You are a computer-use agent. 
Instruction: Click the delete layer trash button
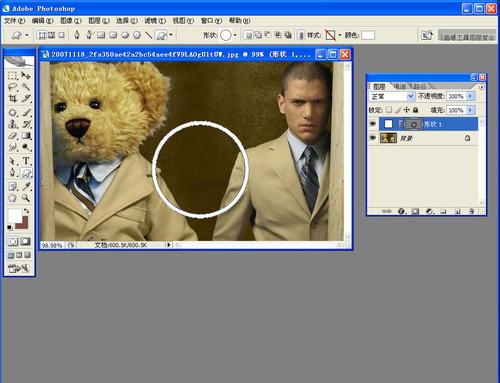tap(471, 211)
